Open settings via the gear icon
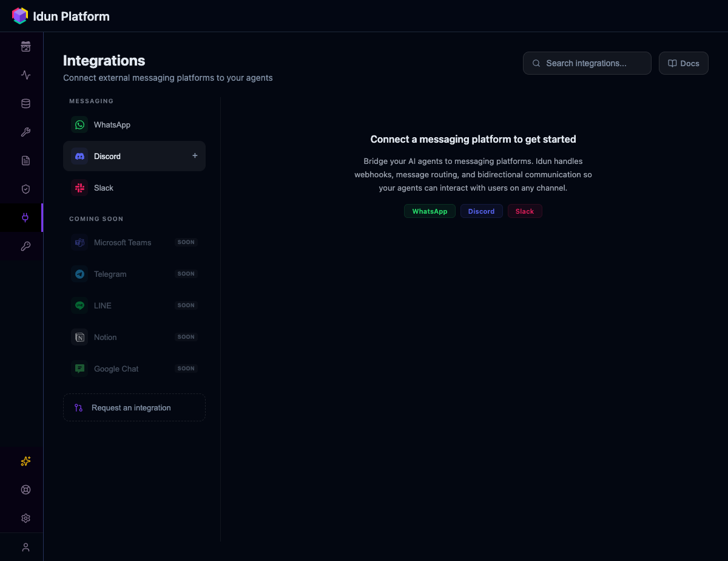This screenshot has width=728, height=561. [25, 518]
